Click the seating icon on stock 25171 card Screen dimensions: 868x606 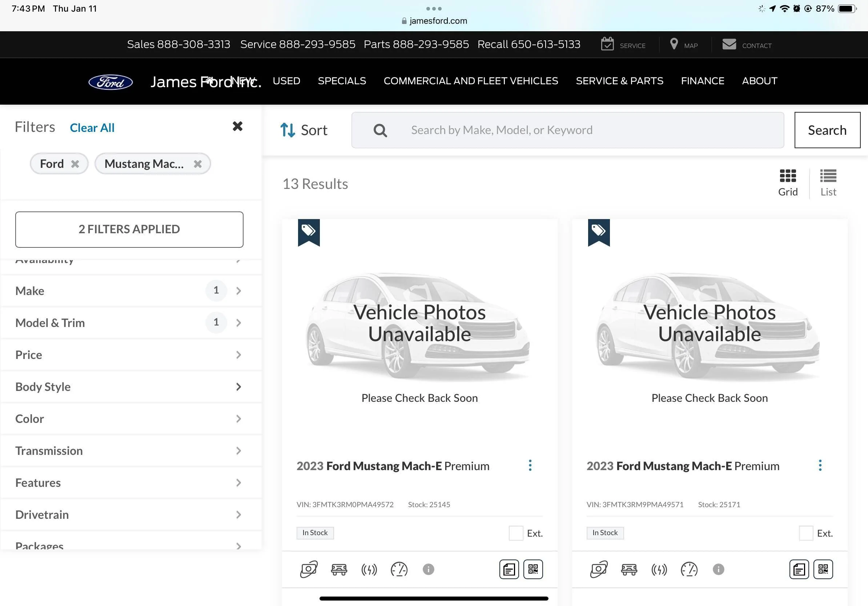pos(629,569)
